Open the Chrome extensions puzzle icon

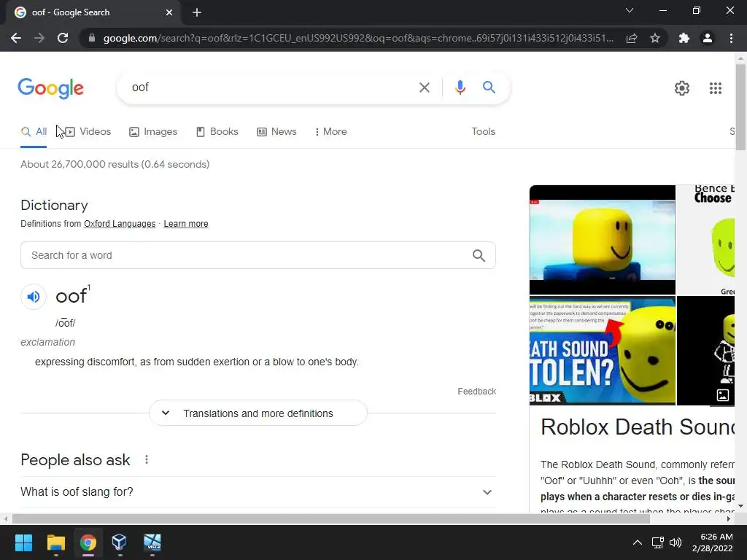[684, 38]
